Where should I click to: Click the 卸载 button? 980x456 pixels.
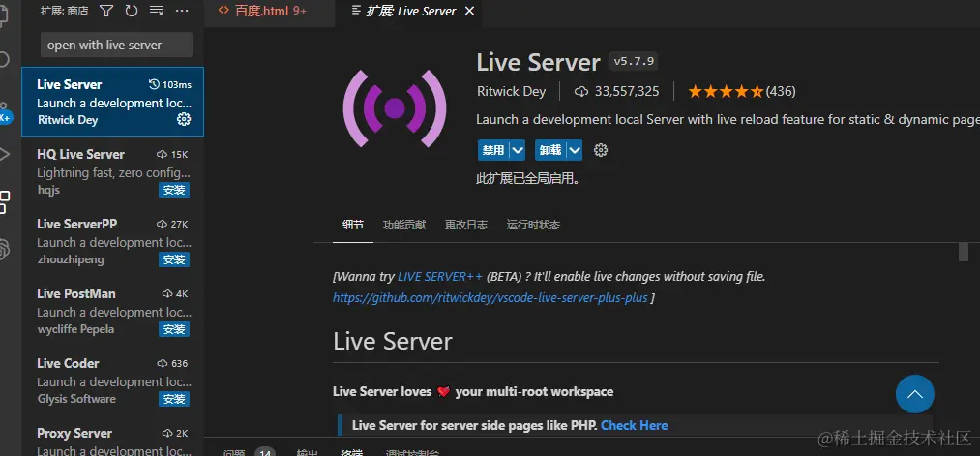coord(551,150)
